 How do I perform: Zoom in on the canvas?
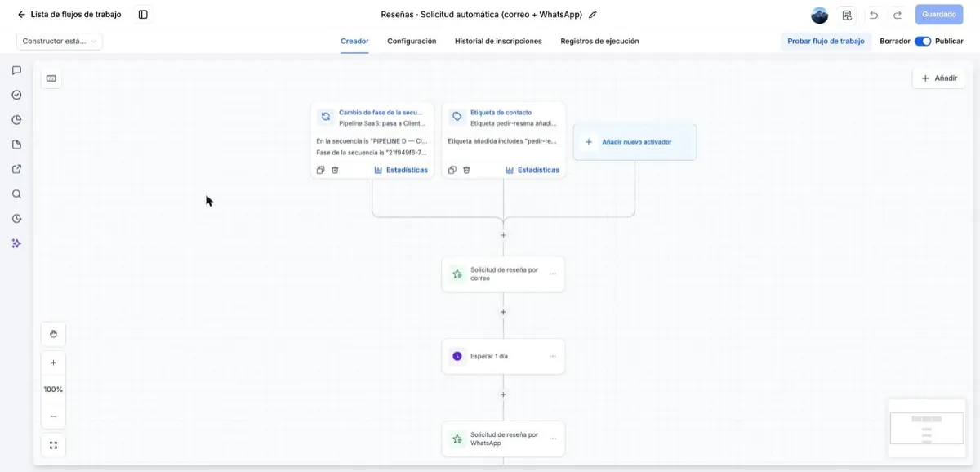[53, 363]
